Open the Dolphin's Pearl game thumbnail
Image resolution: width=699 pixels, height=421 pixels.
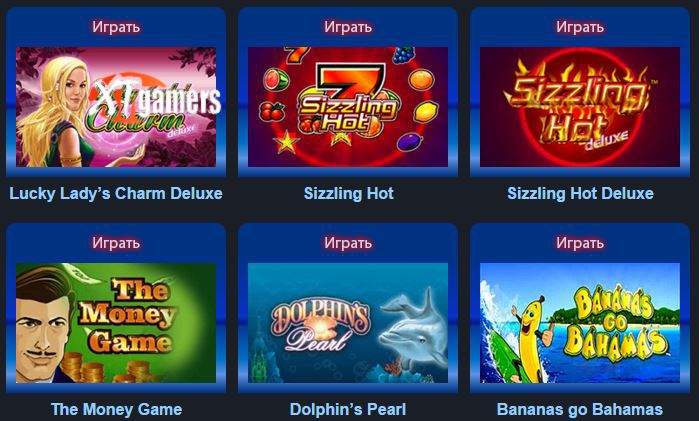348,323
